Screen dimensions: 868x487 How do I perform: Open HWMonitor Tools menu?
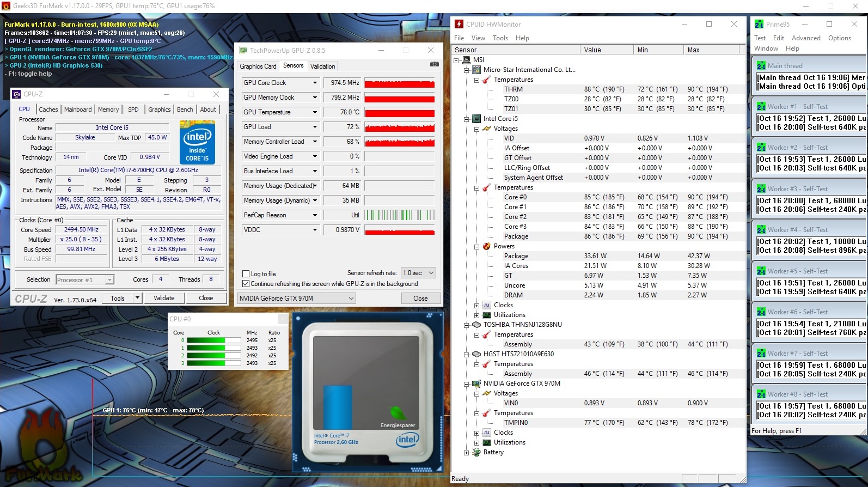[500, 38]
